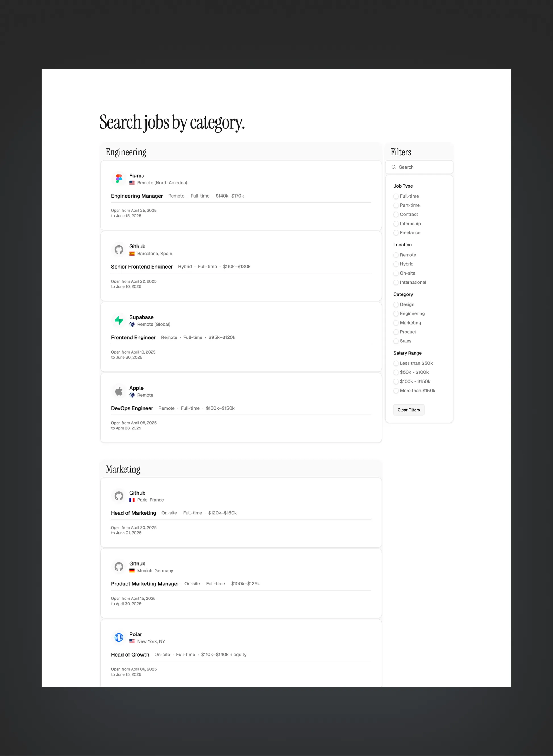Enable the Remote location filter

click(x=396, y=255)
